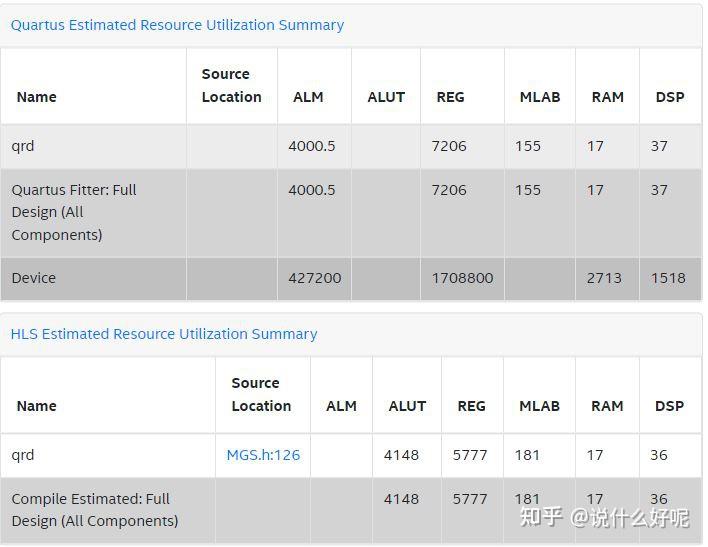Image resolution: width=708 pixels, height=547 pixels.
Task: Click the DSP column header in the Quartus table
Action: tap(669, 97)
